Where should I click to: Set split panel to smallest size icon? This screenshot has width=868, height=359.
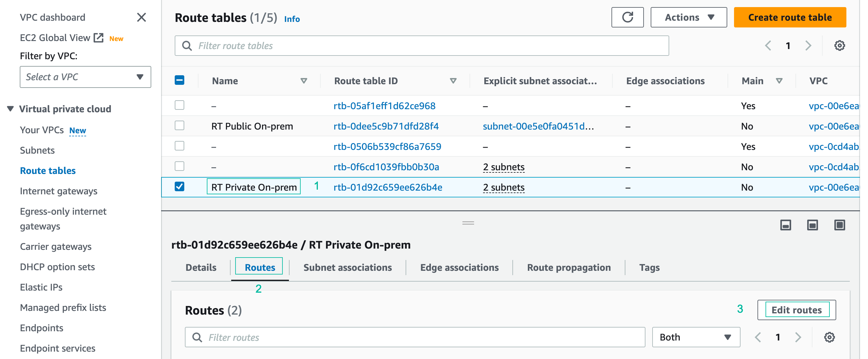785,225
